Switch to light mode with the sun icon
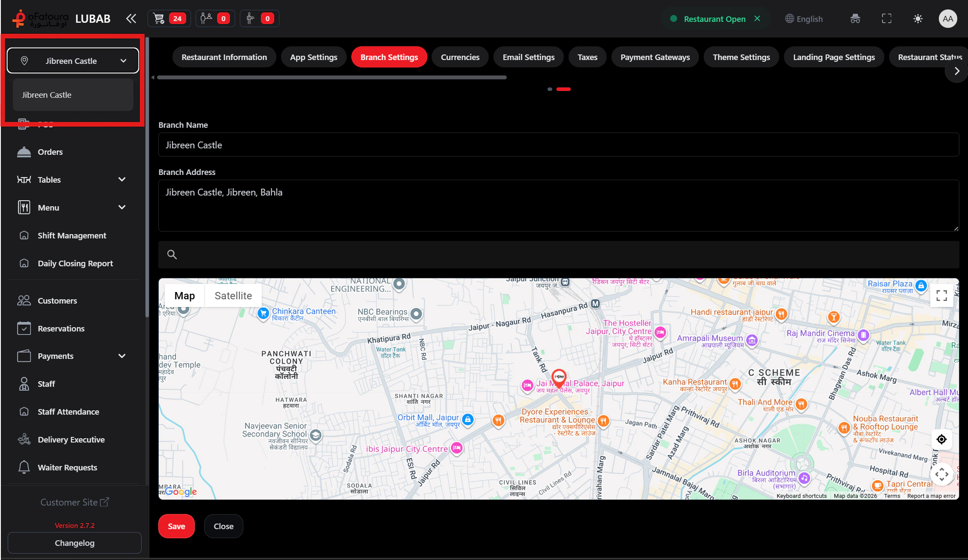Image resolution: width=968 pixels, height=560 pixels. pos(918,18)
